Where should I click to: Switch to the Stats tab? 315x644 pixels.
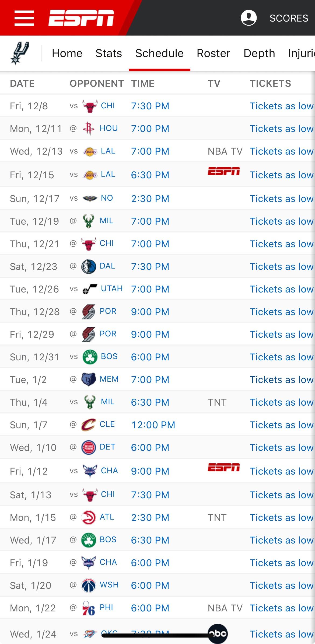click(x=108, y=53)
